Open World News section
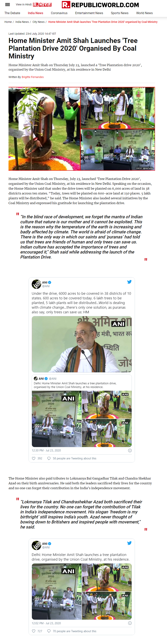167x644 pixels. tap(144, 13)
